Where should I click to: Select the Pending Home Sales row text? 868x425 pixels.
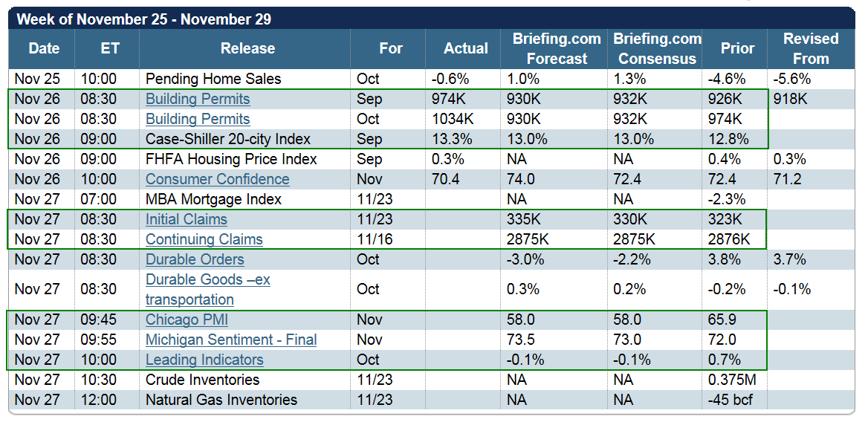click(x=213, y=79)
